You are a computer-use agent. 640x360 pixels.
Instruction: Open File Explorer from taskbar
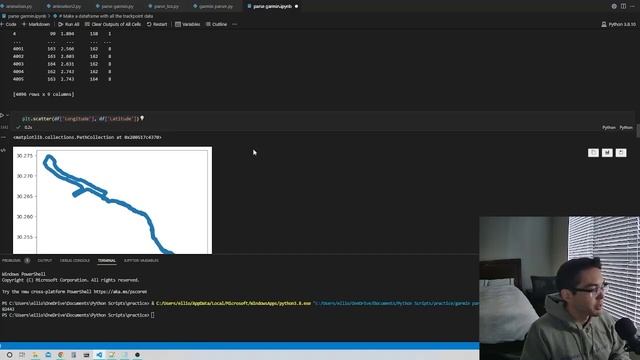point(35,355)
